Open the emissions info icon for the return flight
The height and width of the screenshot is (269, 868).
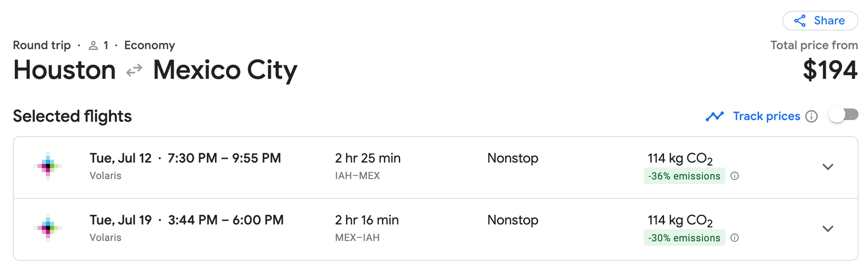[735, 238]
